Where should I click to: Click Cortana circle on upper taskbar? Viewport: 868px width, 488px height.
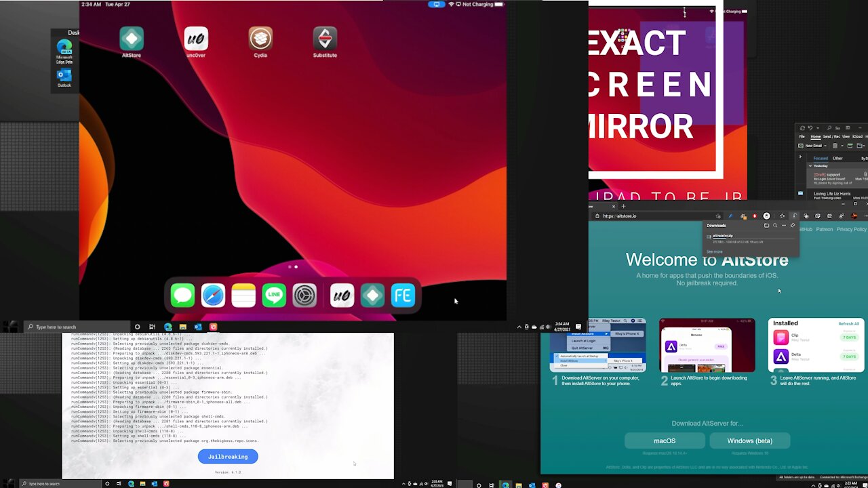137,327
